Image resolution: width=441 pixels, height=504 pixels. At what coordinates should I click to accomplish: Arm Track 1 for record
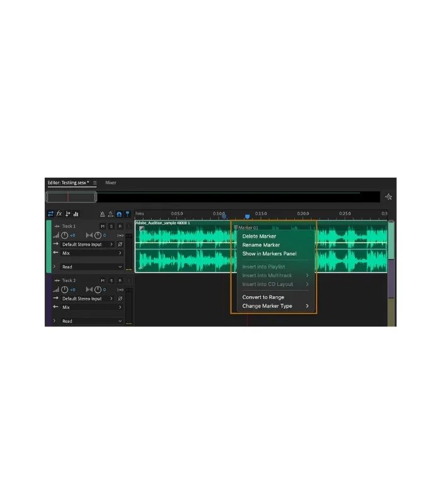pyautogui.click(x=120, y=226)
